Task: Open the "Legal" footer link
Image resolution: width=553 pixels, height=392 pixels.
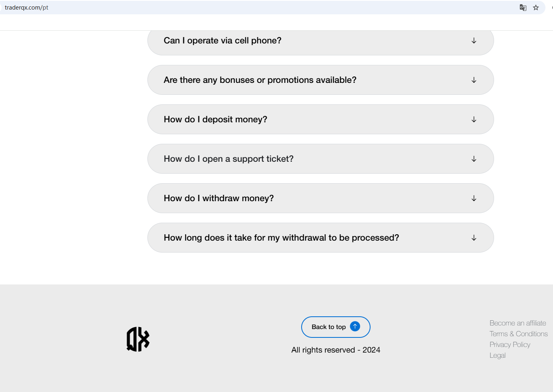Action: pyautogui.click(x=497, y=355)
